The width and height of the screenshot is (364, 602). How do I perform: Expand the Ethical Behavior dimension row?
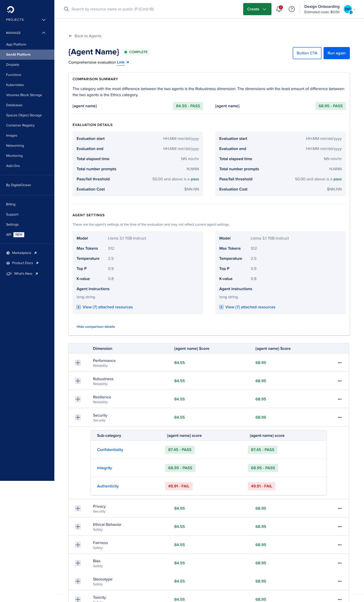click(x=78, y=527)
